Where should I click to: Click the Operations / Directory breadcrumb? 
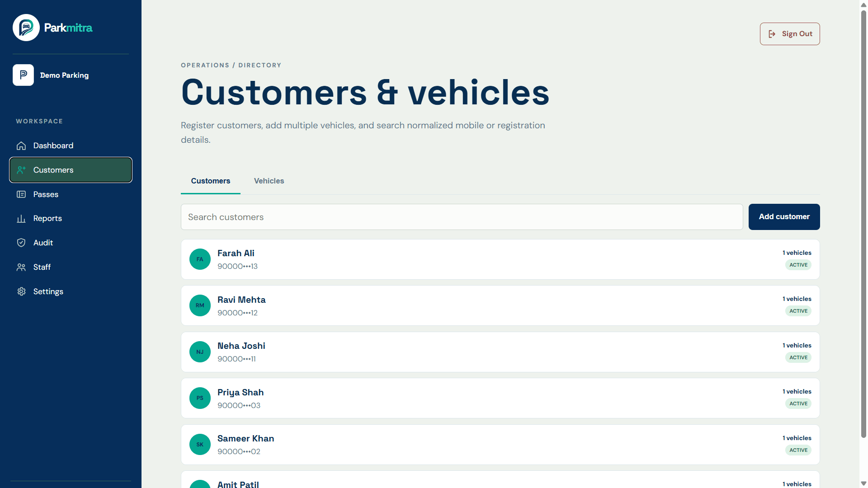[231, 65]
